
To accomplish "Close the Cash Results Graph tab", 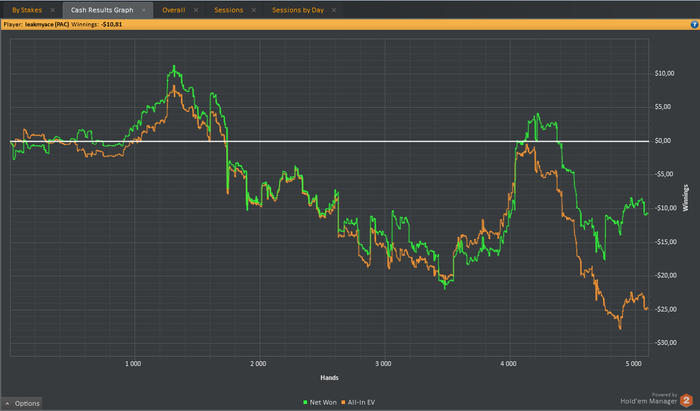I will [144, 10].
